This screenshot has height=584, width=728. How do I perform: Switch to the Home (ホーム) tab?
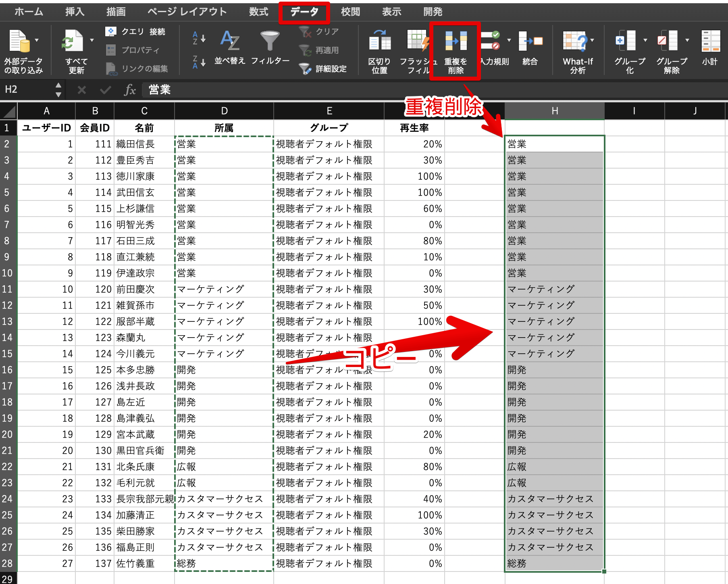click(29, 12)
